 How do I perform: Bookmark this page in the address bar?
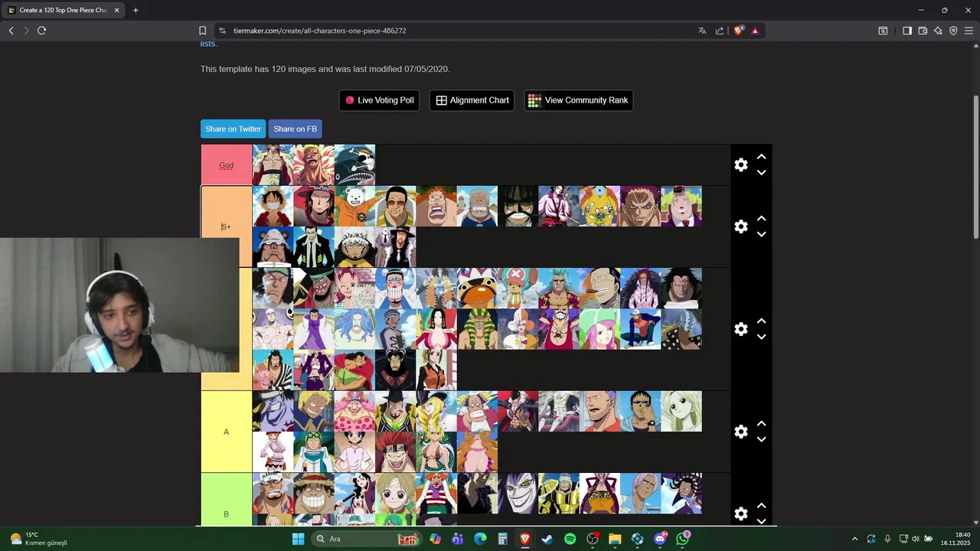click(x=202, y=31)
